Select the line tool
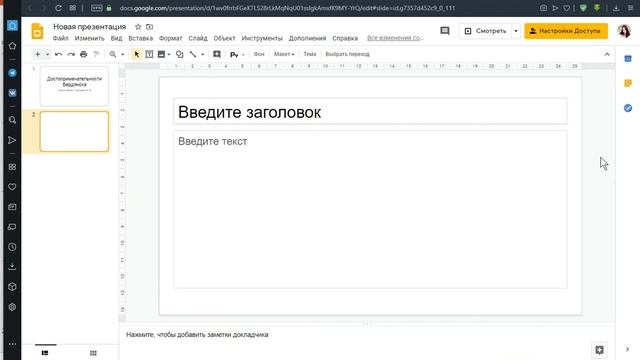 [x=193, y=54]
